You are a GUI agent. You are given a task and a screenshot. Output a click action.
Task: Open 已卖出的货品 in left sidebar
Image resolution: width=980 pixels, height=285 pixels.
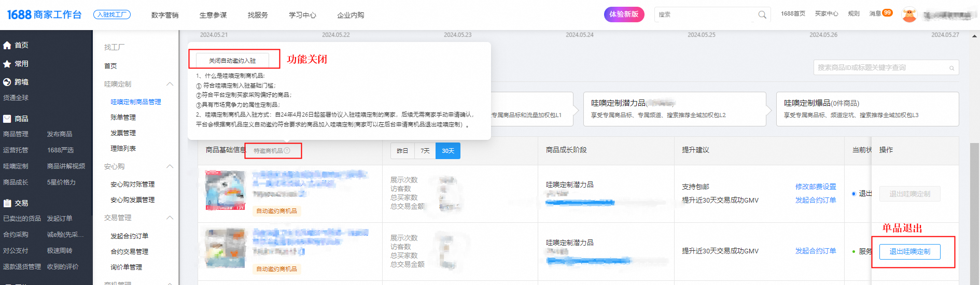pos(22,219)
